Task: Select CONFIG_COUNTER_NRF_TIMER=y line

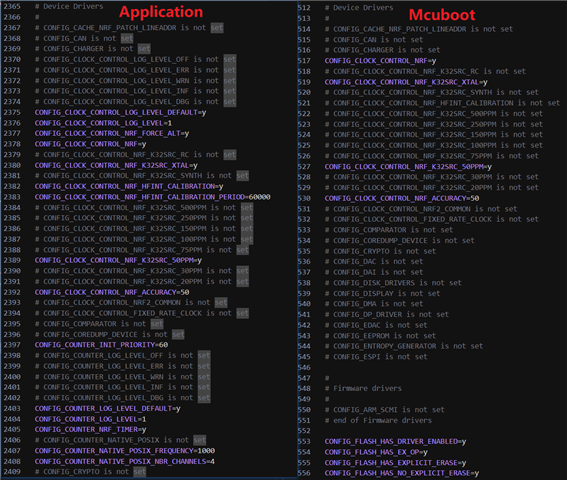Action: point(90,430)
